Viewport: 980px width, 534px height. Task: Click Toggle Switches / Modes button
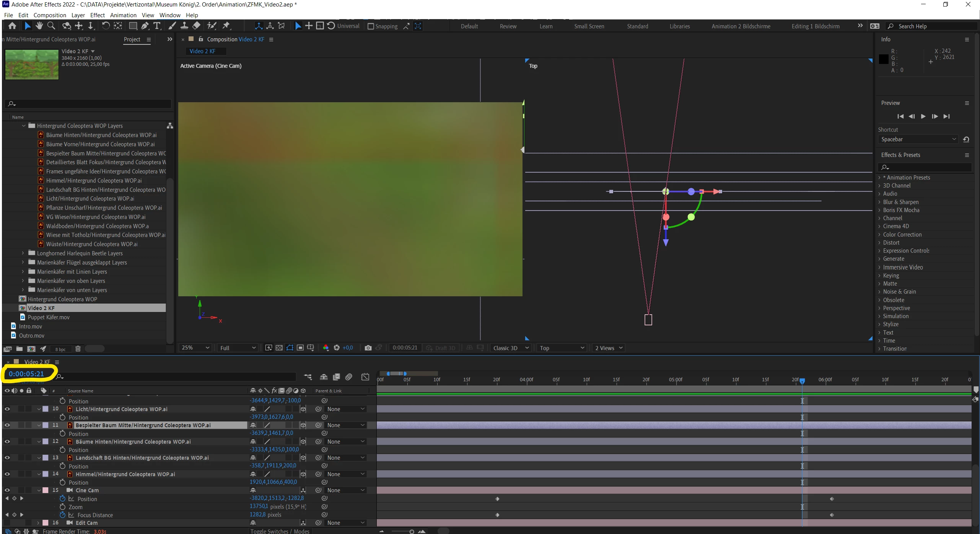[x=280, y=531]
